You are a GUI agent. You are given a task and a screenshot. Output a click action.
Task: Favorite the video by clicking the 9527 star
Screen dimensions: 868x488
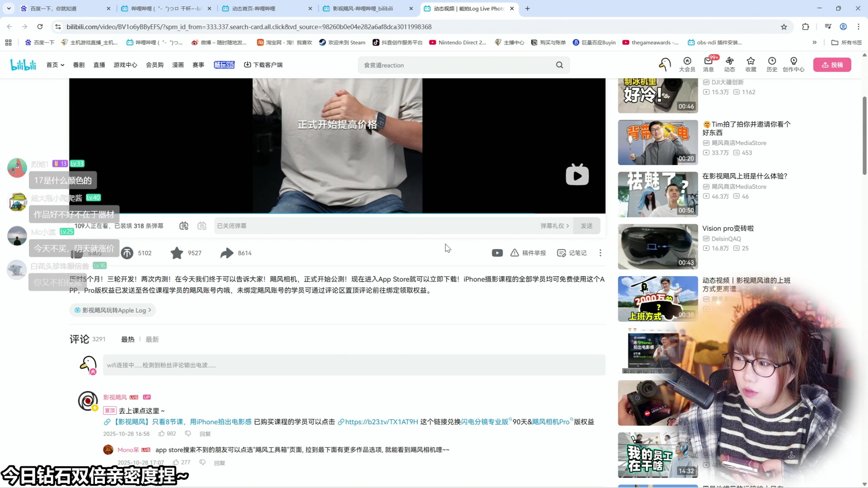pos(176,253)
